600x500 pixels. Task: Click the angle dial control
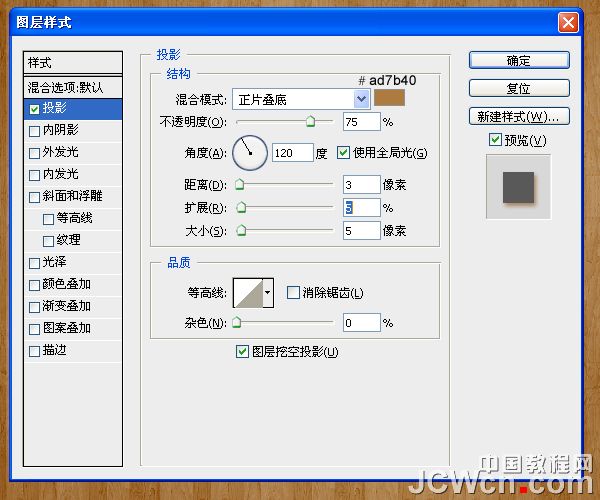(x=250, y=153)
